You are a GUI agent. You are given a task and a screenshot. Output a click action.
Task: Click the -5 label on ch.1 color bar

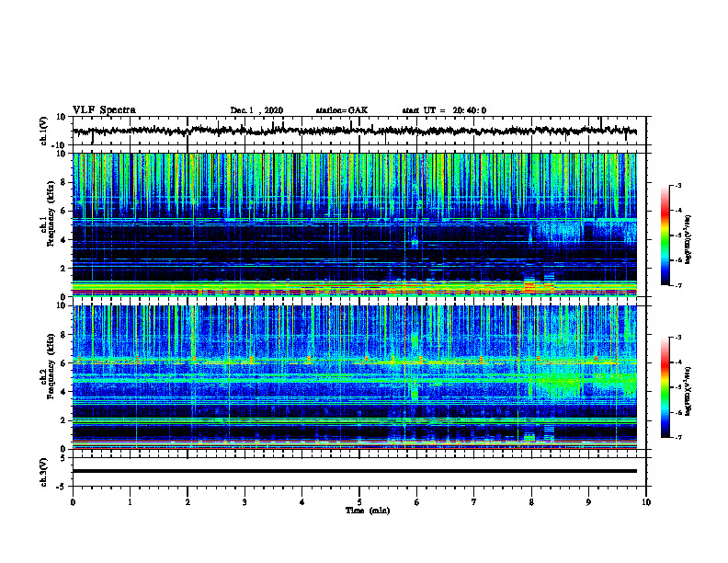pyautogui.click(x=678, y=236)
